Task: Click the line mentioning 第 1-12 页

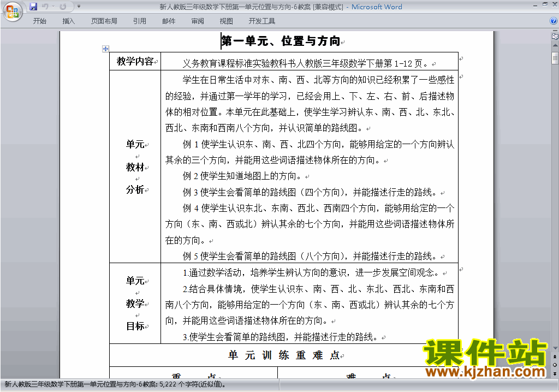Action: (307, 63)
